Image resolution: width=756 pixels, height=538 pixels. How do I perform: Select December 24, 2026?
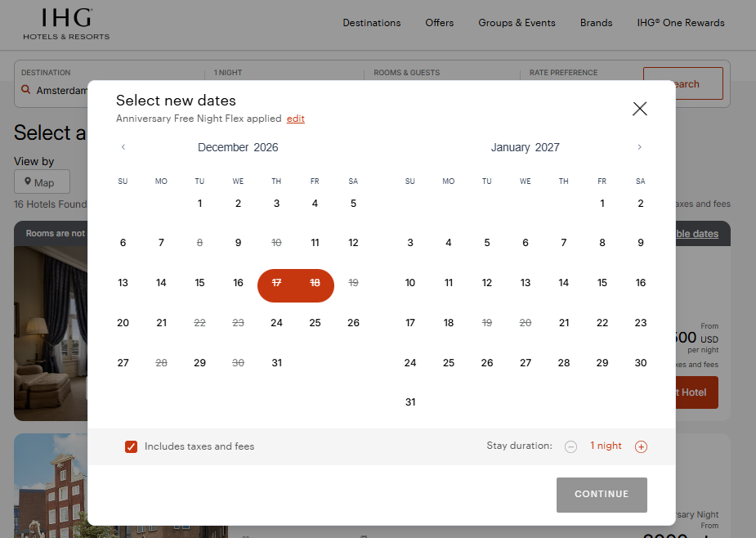tap(276, 323)
